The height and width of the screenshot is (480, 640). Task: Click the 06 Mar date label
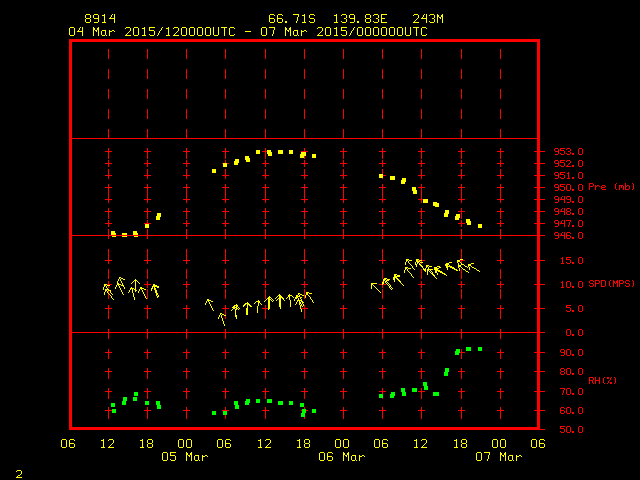[x=342, y=457]
